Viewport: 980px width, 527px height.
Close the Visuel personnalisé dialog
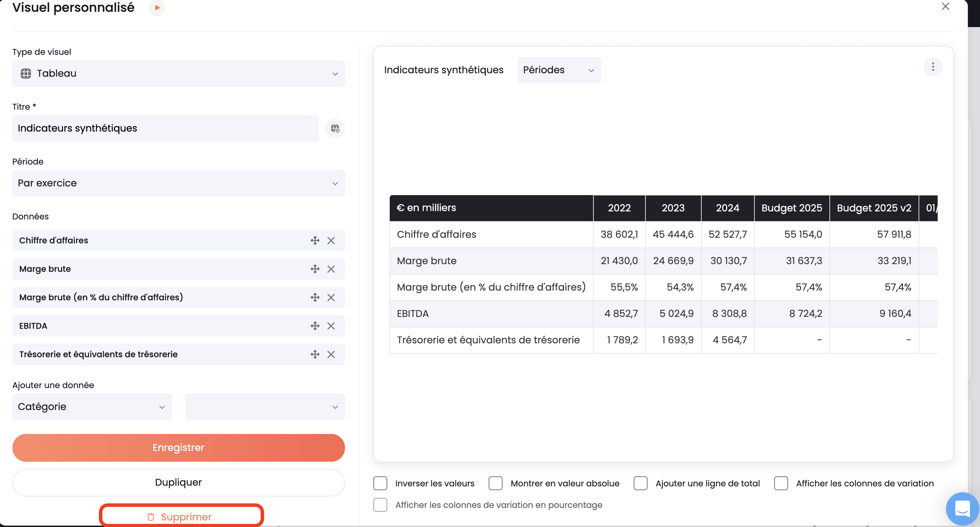coord(945,7)
